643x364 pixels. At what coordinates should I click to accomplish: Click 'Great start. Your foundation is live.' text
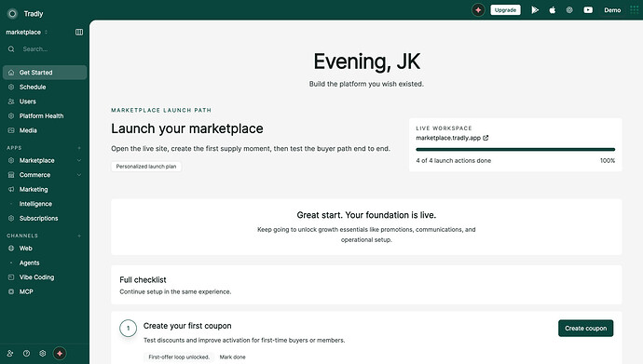click(366, 215)
